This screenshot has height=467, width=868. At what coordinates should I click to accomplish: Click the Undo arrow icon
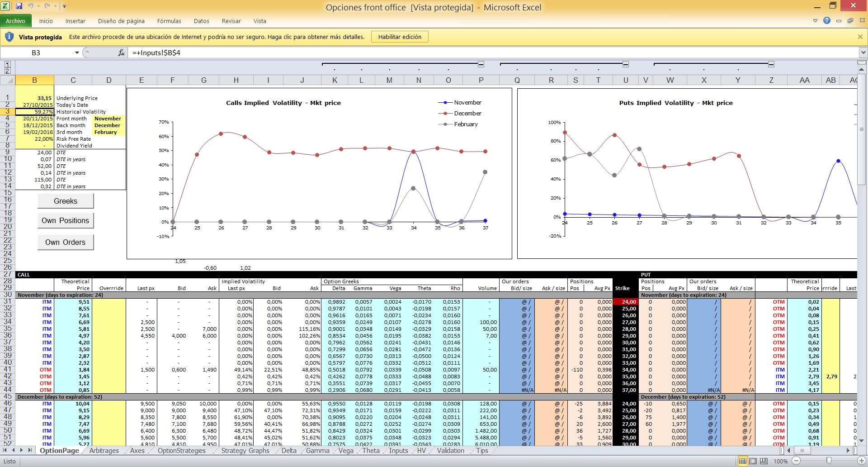31,6
